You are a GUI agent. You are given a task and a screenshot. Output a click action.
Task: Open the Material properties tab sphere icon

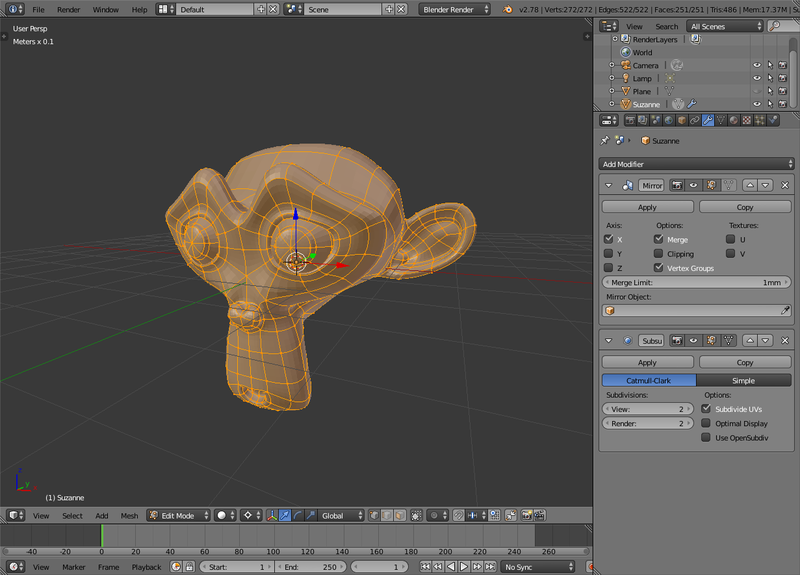point(734,120)
